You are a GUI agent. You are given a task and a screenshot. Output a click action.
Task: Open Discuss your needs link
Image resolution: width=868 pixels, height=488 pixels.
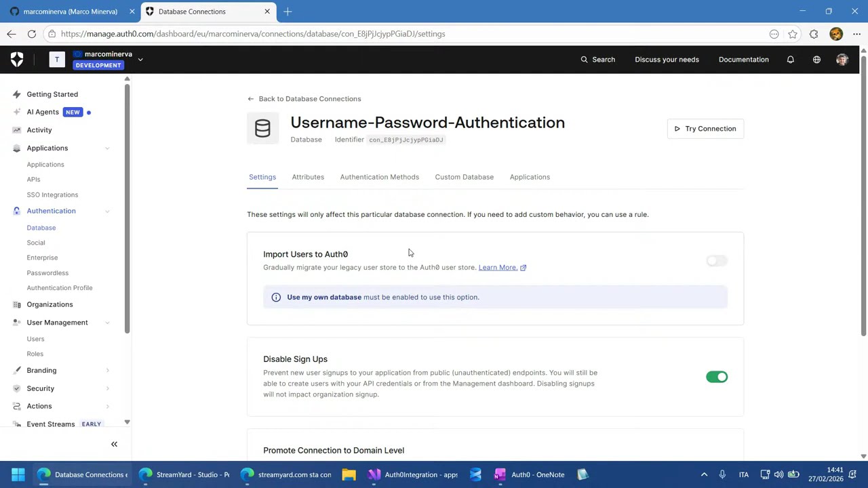[667, 60]
